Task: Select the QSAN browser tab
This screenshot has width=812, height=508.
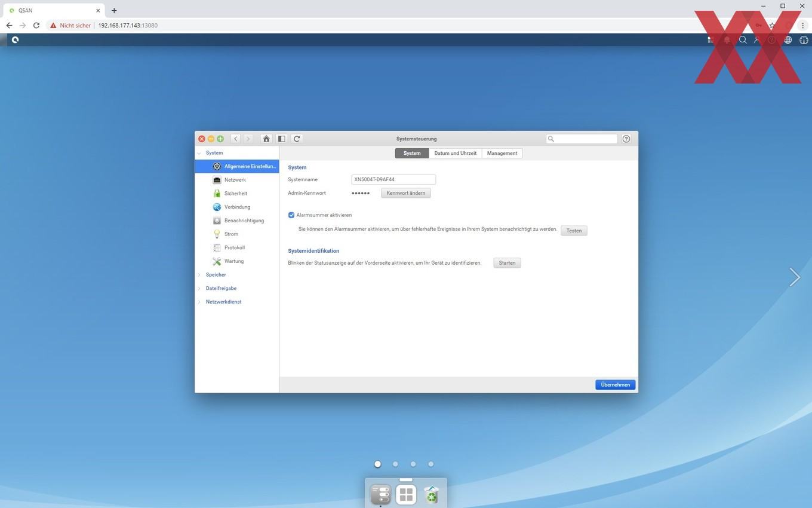Action: (54, 10)
